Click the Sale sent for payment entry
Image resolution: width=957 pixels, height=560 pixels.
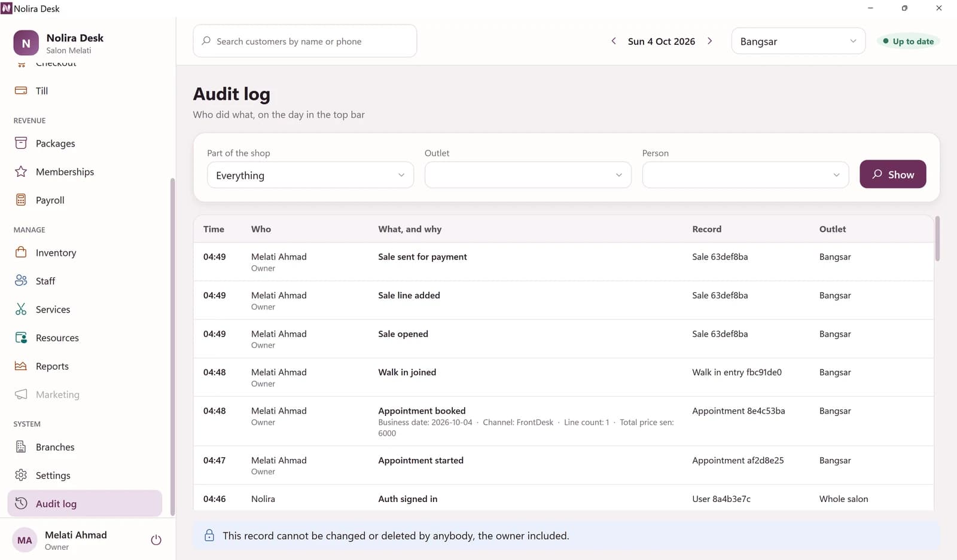422,257
